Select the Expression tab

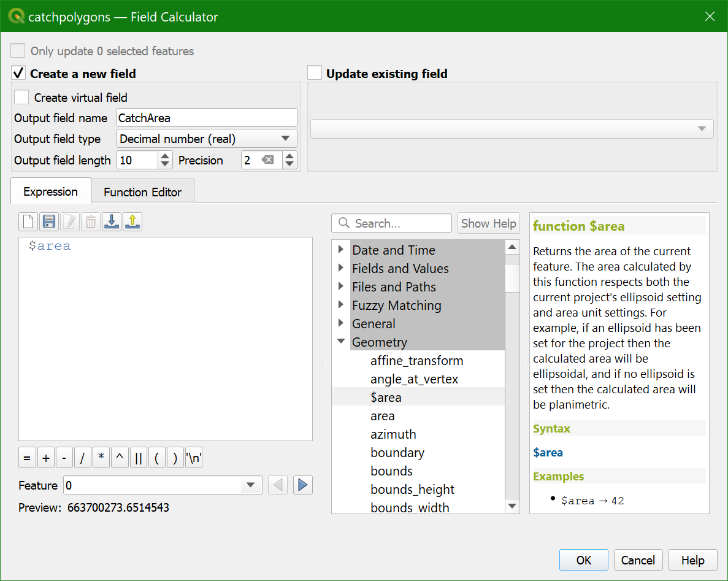(51, 191)
